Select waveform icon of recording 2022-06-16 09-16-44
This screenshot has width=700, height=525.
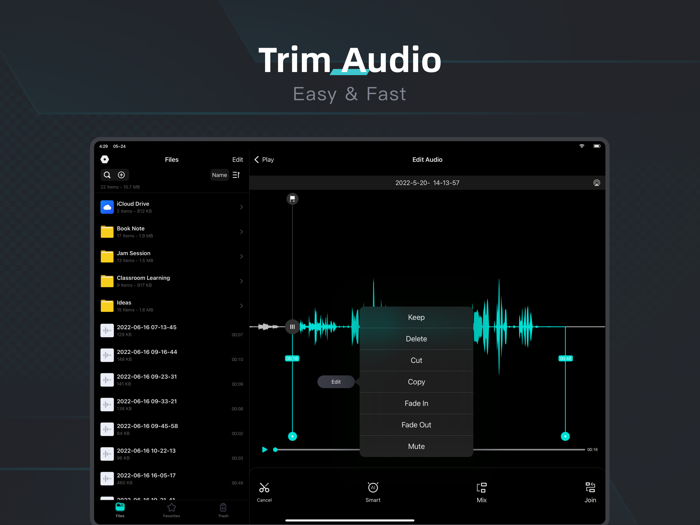(x=107, y=355)
